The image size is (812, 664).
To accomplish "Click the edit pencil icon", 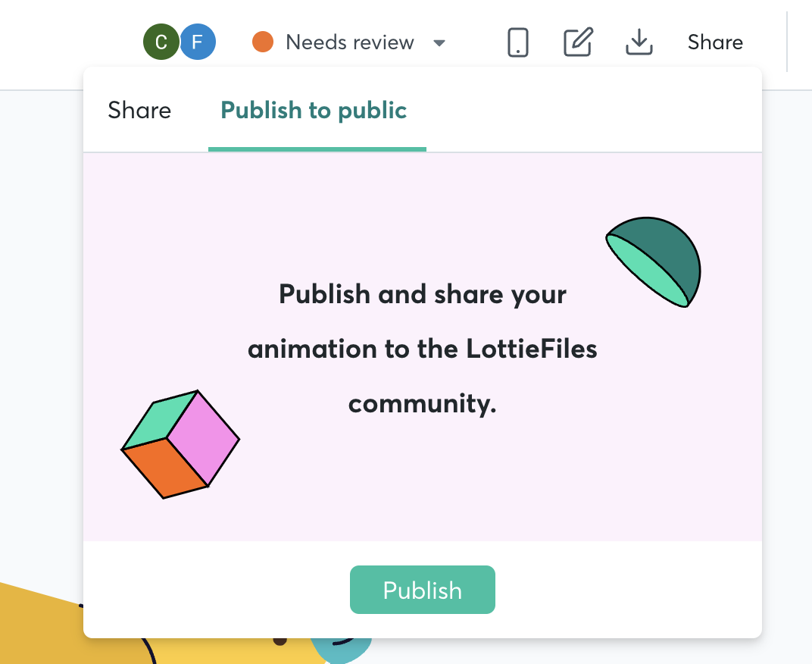I will [x=578, y=42].
